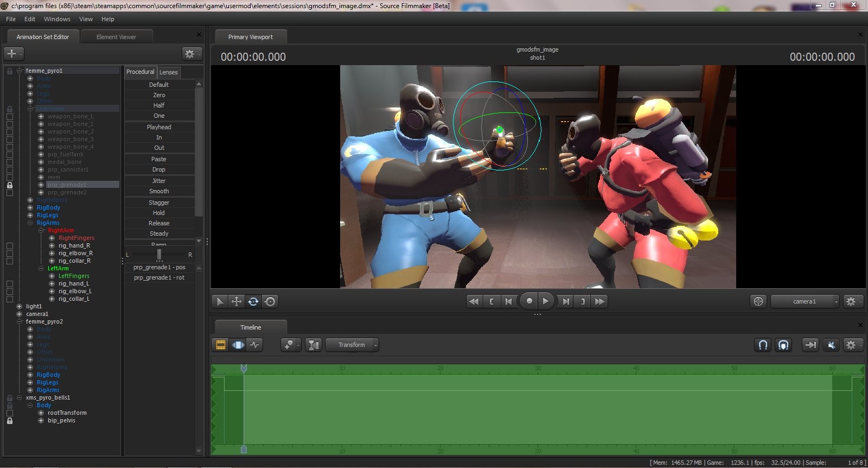Screen dimensions: 868x468
Task: Click the Jitter preset button
Action: tap(159, 181)
